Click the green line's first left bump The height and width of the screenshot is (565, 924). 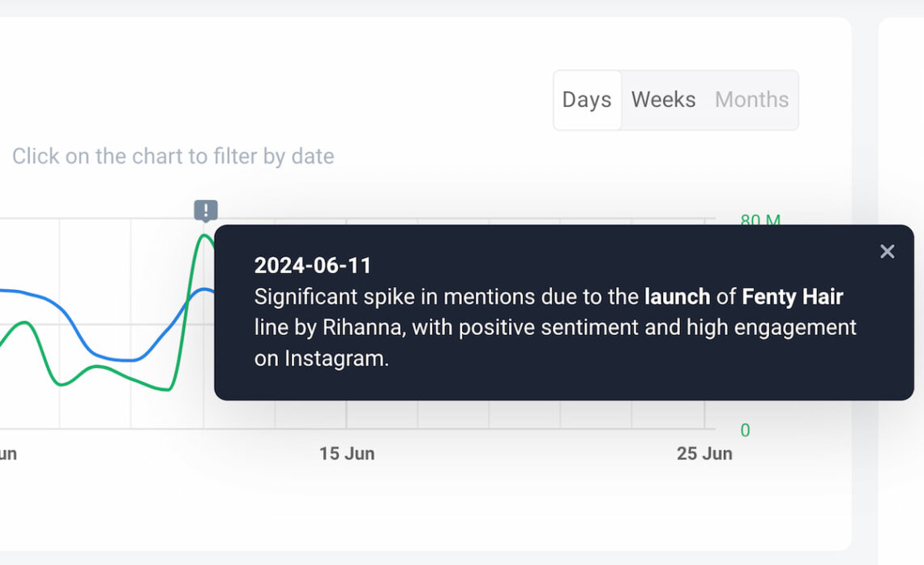click(24, 323)
